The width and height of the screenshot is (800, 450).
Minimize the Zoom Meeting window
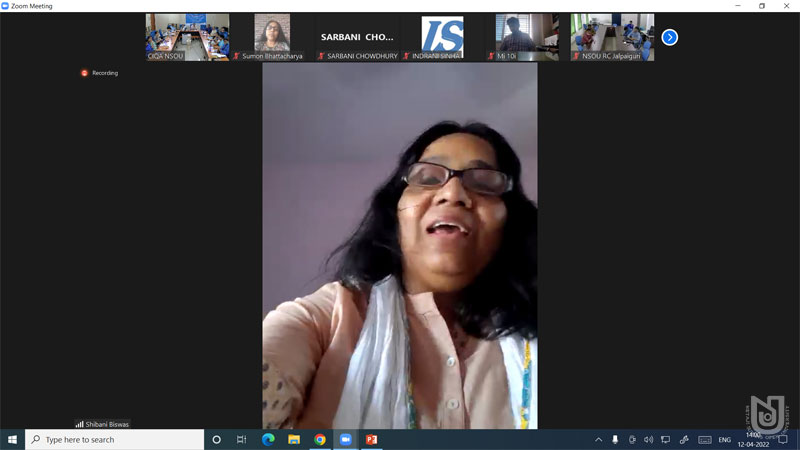click(738, 6)
